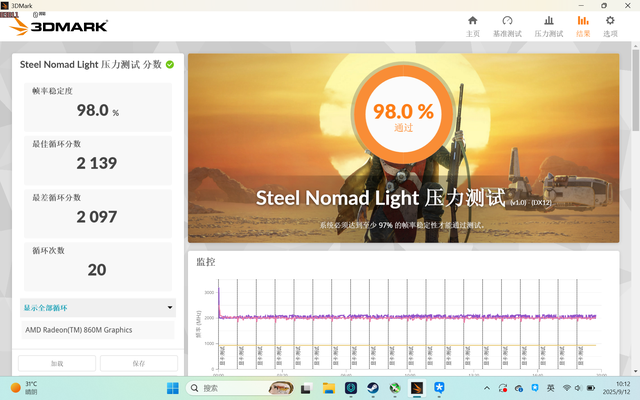Open Wi-Fi network tray icon
The height and width of the screenshot is (400, 640).
pyautogui.click(x=566, y=388)
